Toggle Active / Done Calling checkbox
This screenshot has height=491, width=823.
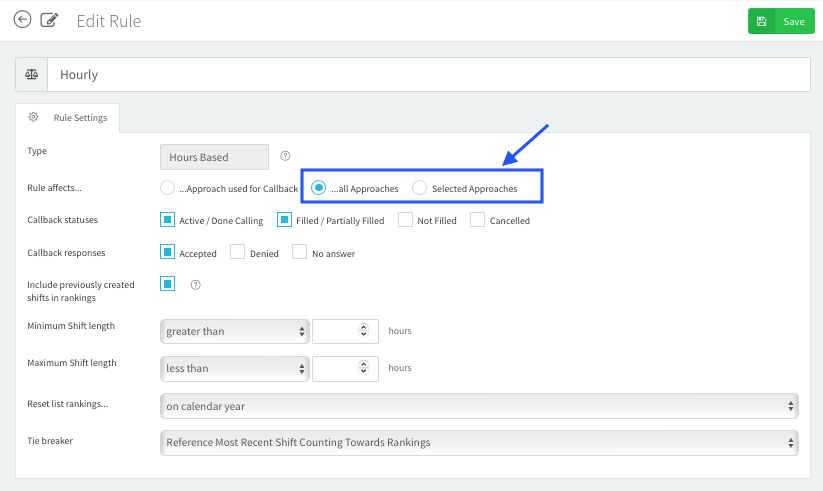click(167, 220)
